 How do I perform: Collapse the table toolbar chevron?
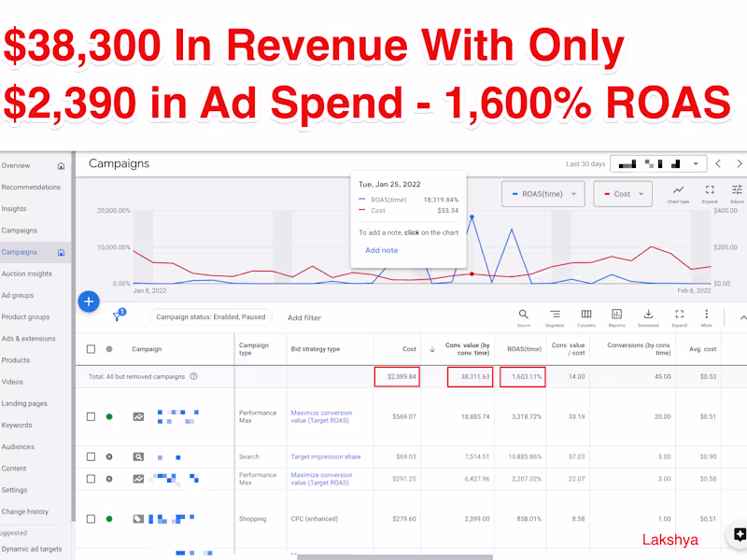[742, 317]
